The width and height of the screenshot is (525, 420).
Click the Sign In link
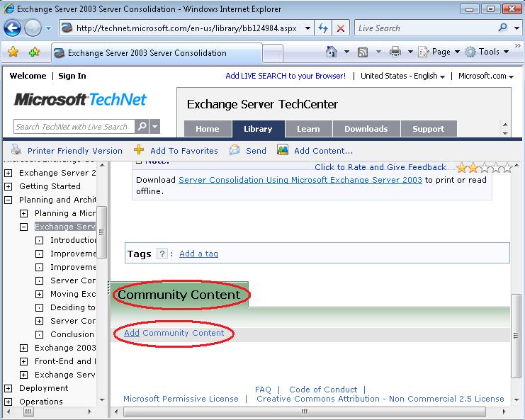click(x=72, y=76)
